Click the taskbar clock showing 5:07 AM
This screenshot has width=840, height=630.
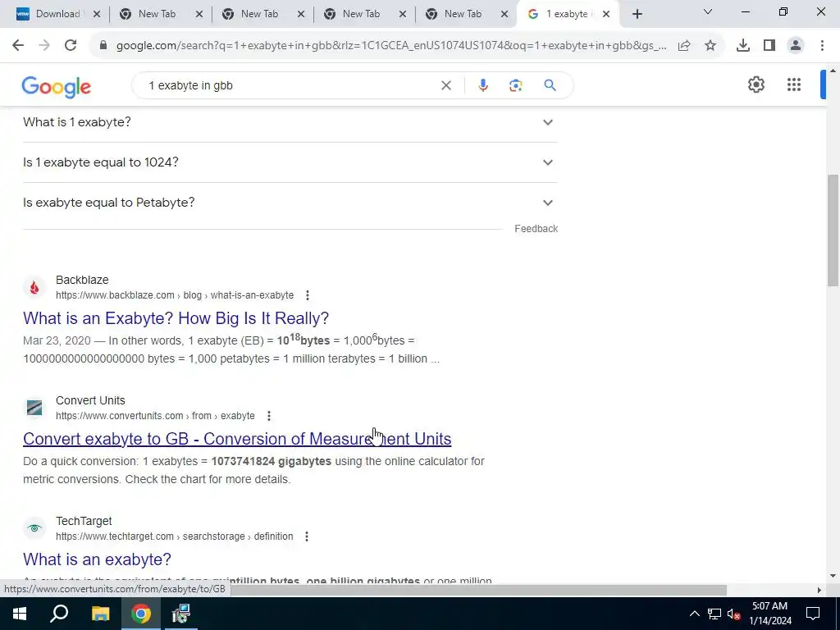click(x=769, y=614)
